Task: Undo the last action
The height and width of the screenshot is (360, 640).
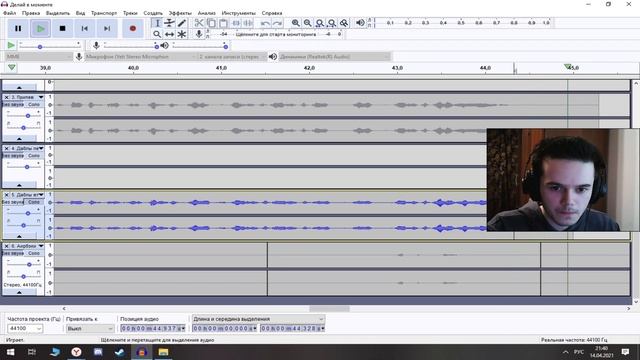Action: click(x=265, y=23)
